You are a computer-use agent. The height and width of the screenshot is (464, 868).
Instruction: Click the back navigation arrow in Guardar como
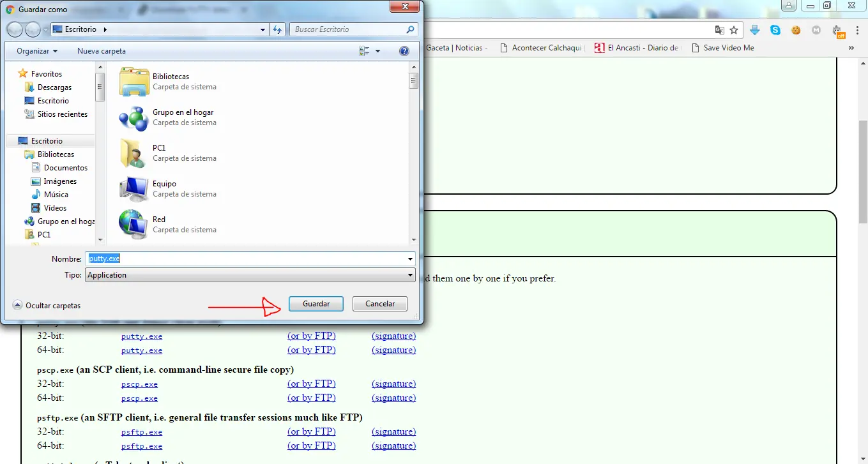15,29
